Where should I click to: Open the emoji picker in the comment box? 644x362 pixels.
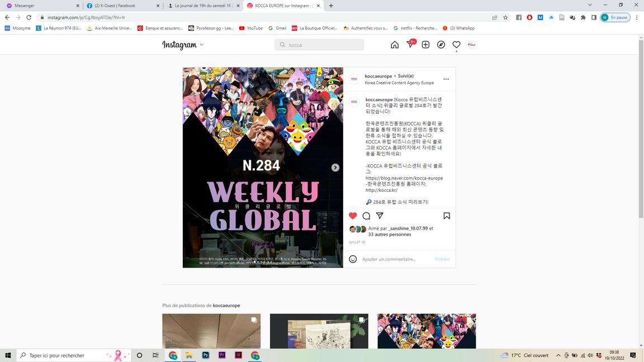tap(353, 259)
